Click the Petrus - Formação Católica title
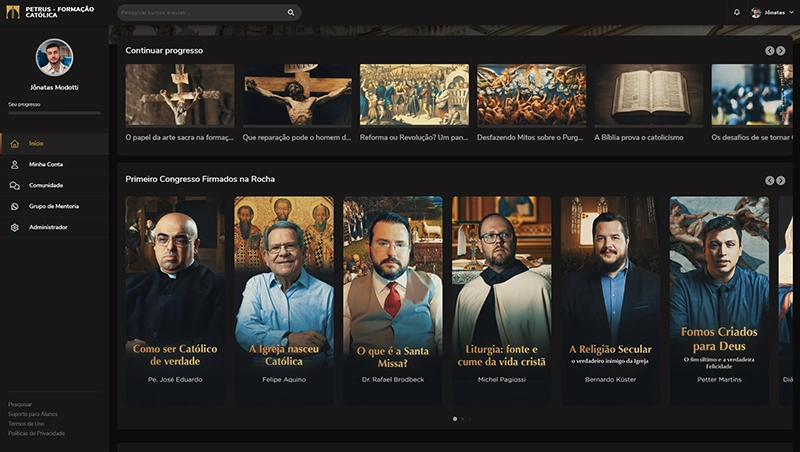Viewport: 800px width, 452px height. pyautogui.click(x=60, y=12)
